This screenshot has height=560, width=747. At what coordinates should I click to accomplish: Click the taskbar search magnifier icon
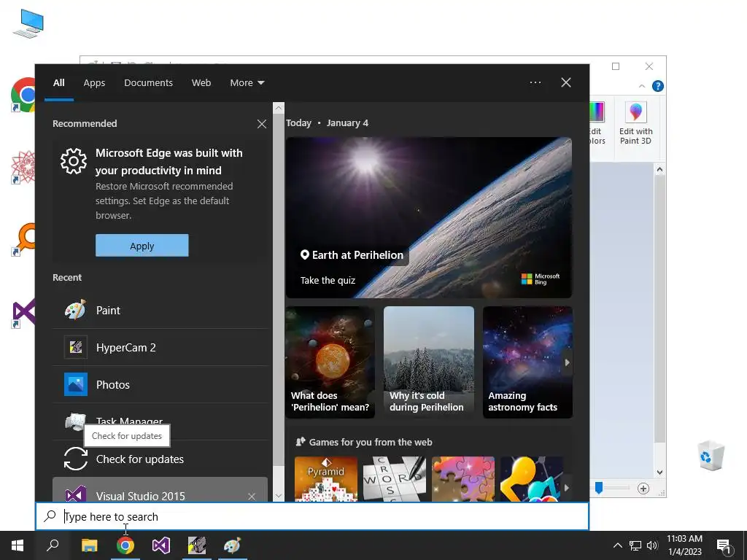click(x=53, y=545)
